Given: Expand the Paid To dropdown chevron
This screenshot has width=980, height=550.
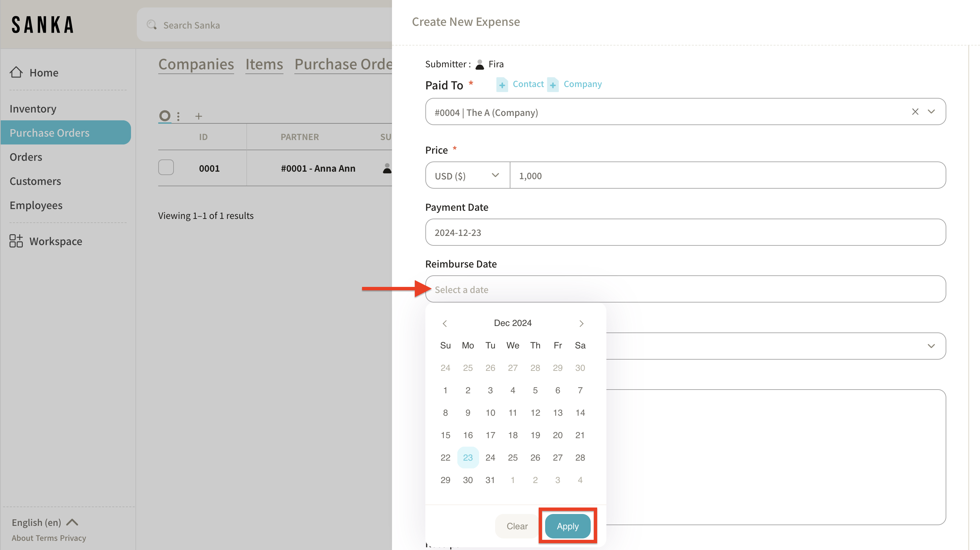Looking at the screenshot, I should pyautogui.click(x=931, y=112).
